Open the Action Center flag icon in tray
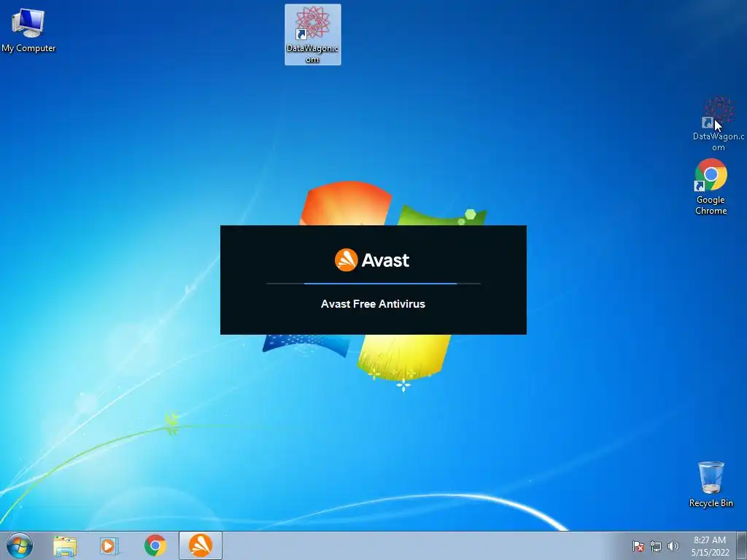The image size is (747, 560). pos(638,546)
